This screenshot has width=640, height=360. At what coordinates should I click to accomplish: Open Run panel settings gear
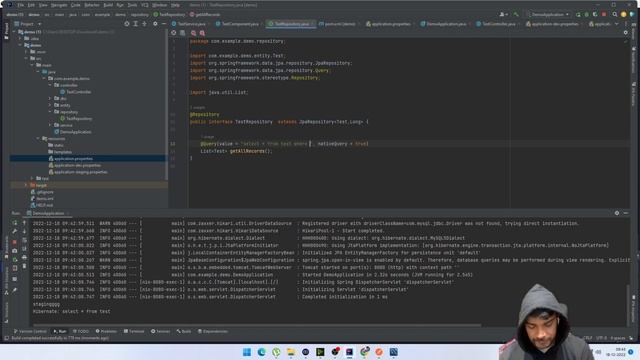[x=617, y=213]
